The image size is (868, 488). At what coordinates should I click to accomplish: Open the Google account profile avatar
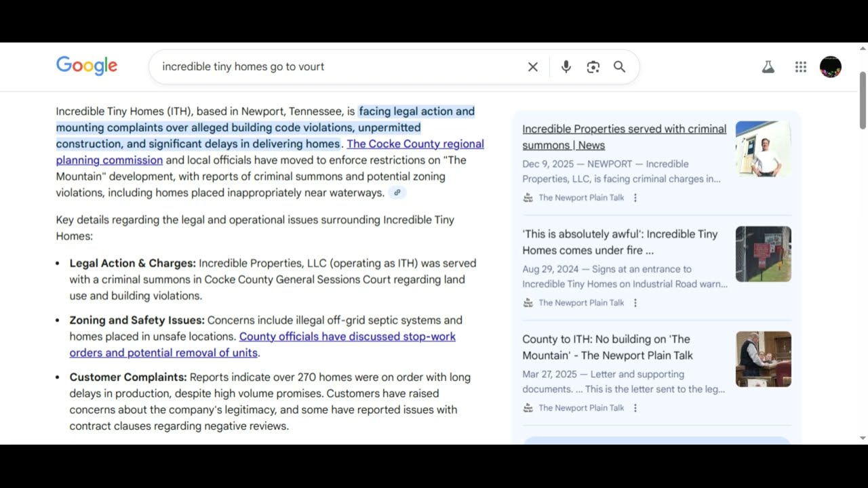tap(831, 66)
